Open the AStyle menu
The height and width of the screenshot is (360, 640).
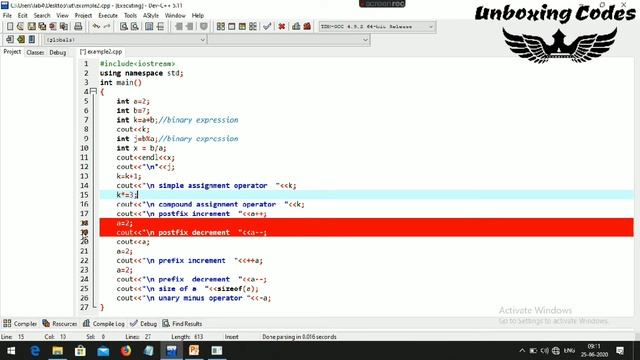click(151, 16)
